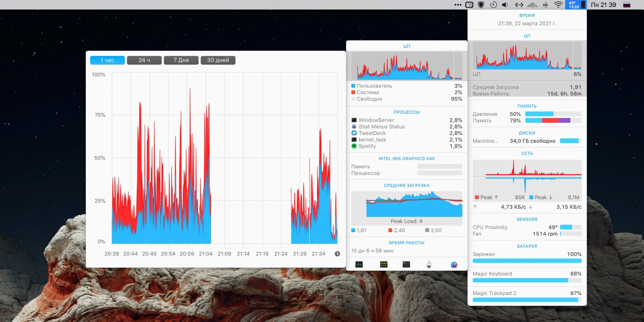
Task: Click INTEL IRIS GRAPHICS 540 header
Action: click(407, 158)
